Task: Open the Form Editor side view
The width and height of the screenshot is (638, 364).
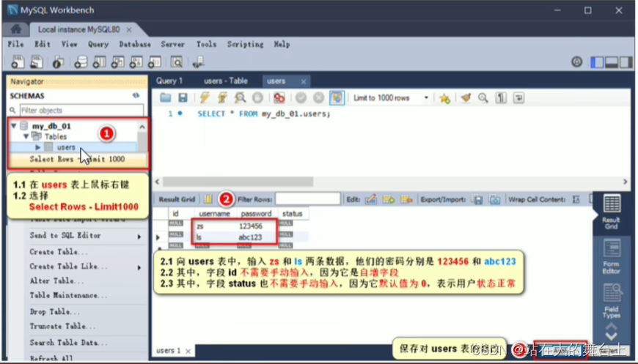Action: click(611, 256)
